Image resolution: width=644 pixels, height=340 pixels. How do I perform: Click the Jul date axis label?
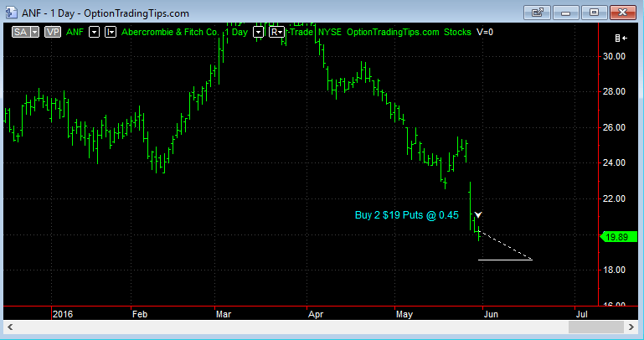click(581, 315)
